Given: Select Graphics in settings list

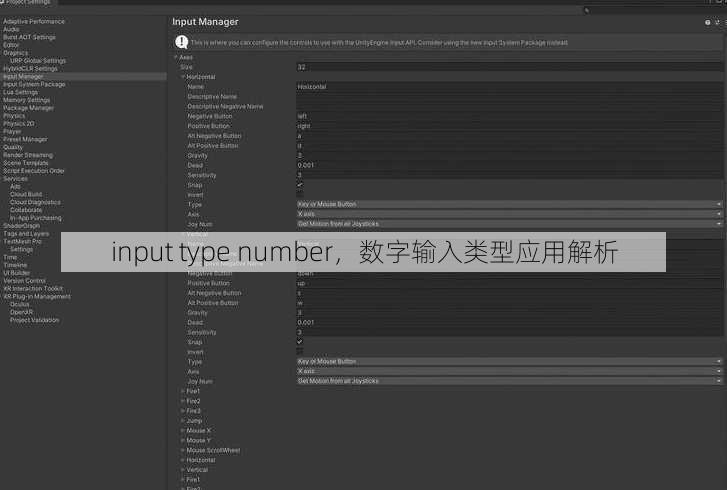Looking at the screenshot, I should pyautogui.click(x=15, y=53).
